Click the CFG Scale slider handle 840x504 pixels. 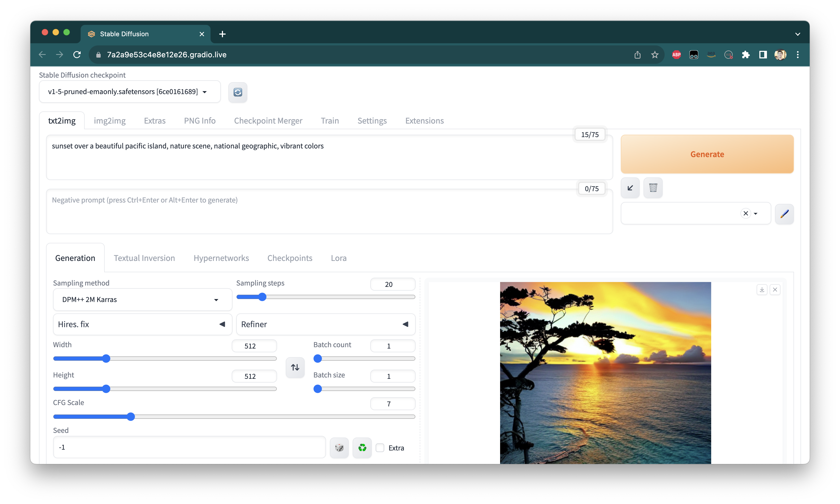(x=131, y=417)
